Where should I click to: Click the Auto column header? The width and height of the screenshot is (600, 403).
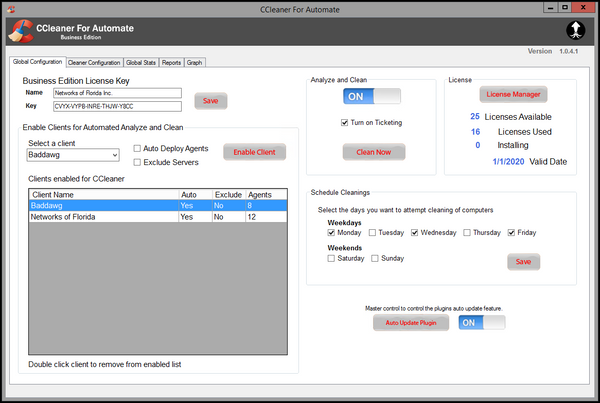tap(196, 194)
